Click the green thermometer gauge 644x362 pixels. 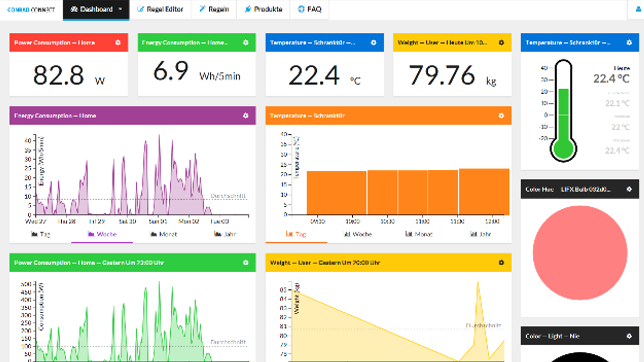563,111
